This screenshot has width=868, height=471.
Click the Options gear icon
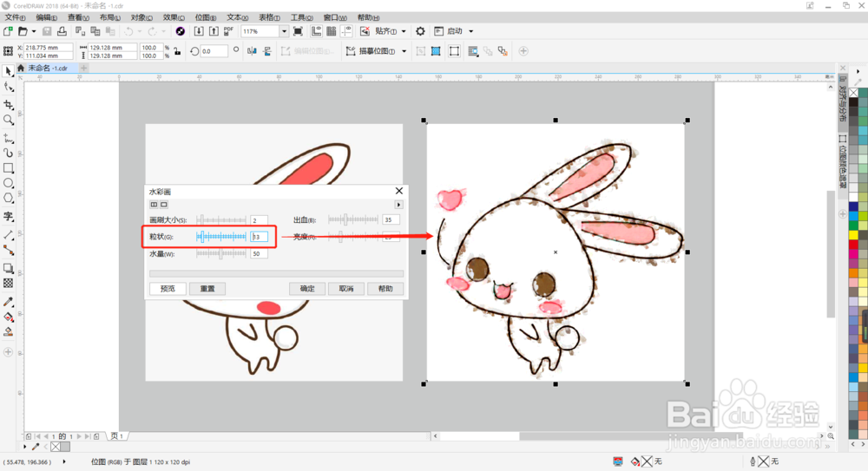420,31
